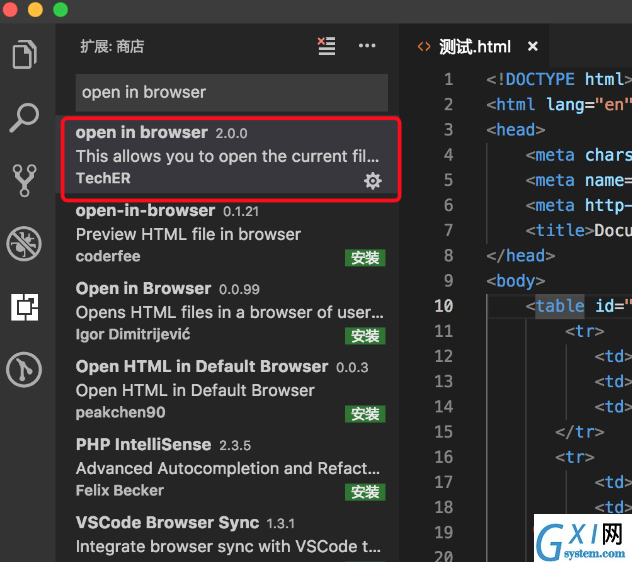Click line number 10 in the gutter

point(444,306)
